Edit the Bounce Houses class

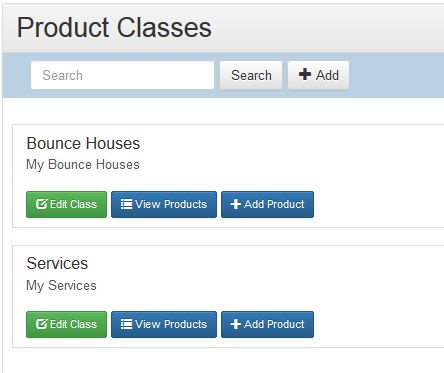click(x=66, y=204)
